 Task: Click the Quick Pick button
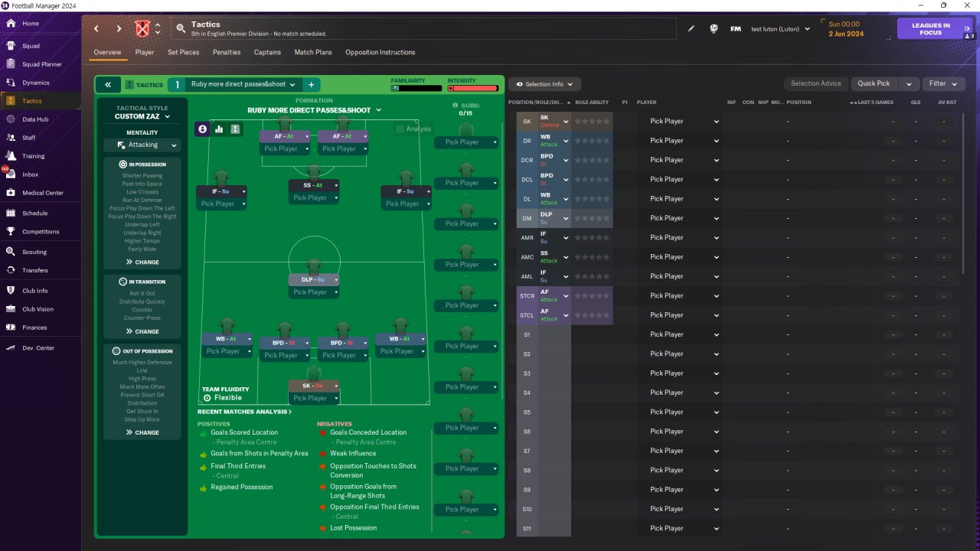(x=874, y=84)
